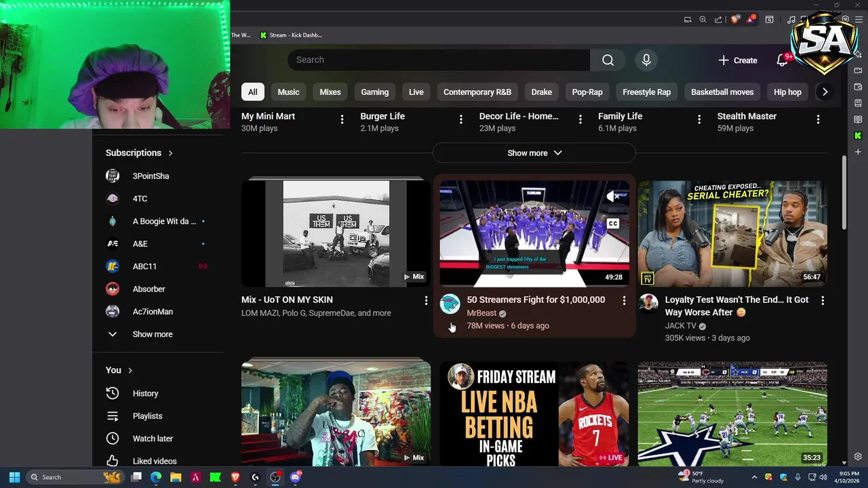Click the zoom magnifier icon in address bar
Screen dimensions: 868x488
(x=703, y=20)
